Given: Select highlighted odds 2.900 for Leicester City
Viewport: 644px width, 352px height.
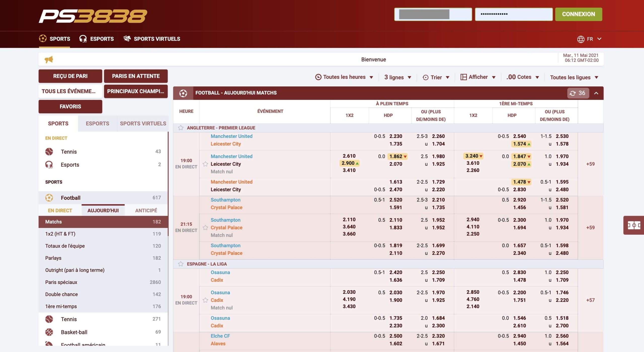Looking at the screenshot, I should (x=349, y=163).
